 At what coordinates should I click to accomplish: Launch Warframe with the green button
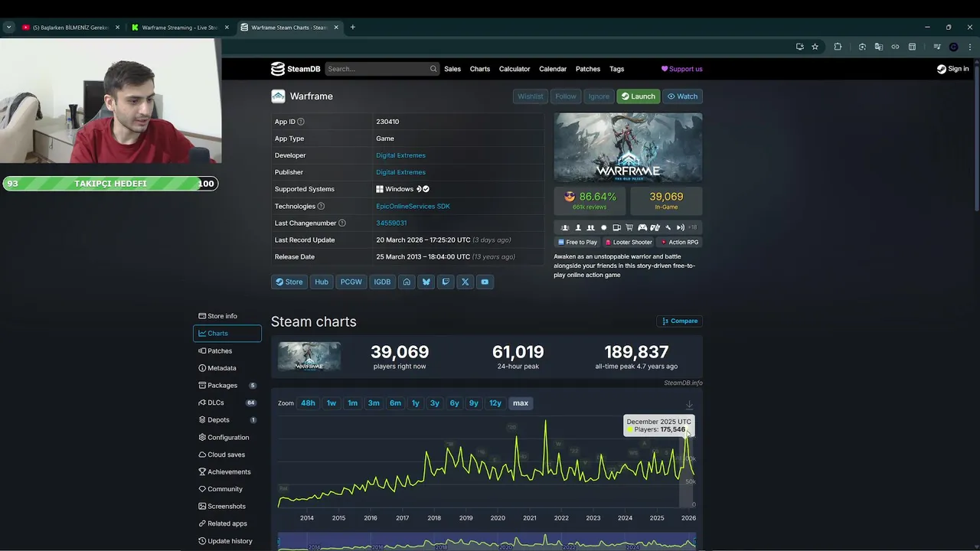point(639,96)
